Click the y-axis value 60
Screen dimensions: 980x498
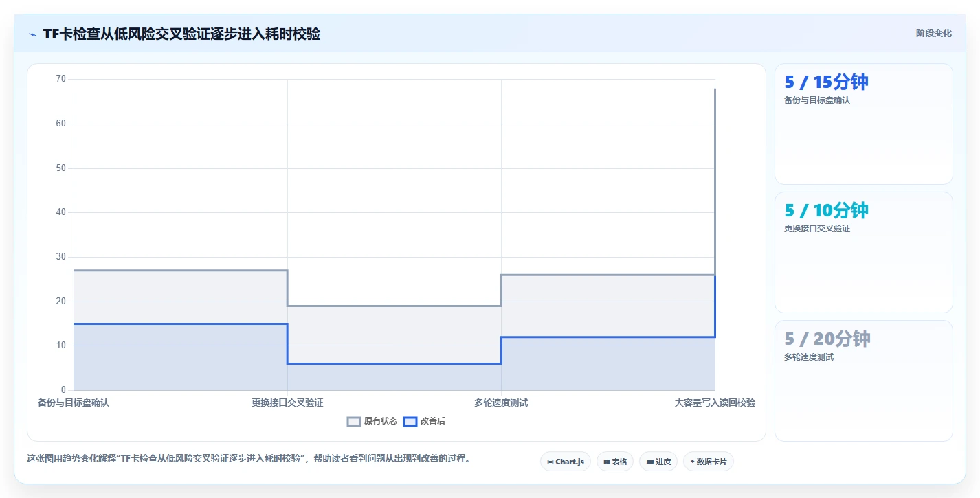[x=61, y=124]
